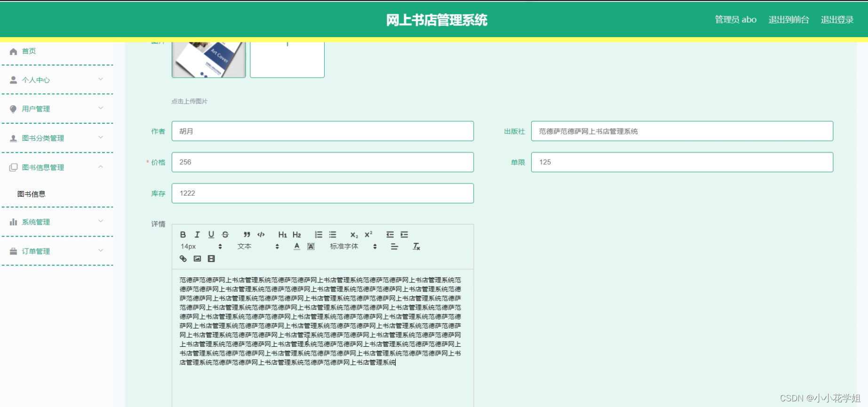This screenshot has height=407, width=868.
Task: Open the 文本 paragraph style dropdown
Action: pyautogui.click(x=258, y=247)
